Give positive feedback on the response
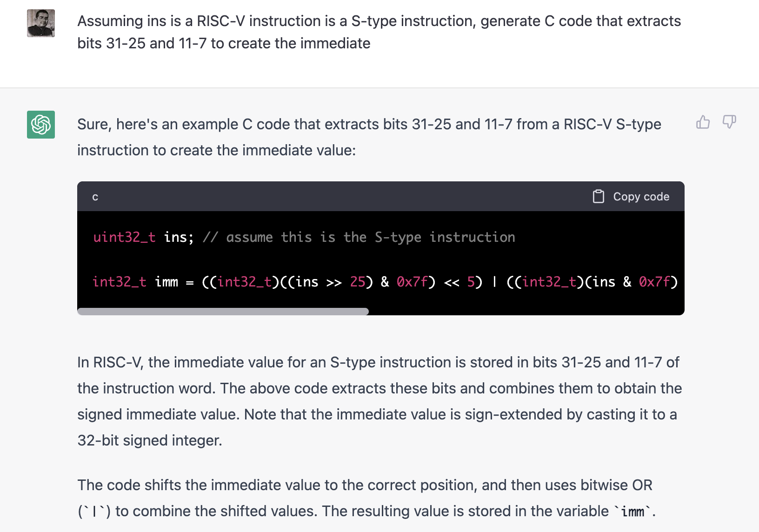 703,122
